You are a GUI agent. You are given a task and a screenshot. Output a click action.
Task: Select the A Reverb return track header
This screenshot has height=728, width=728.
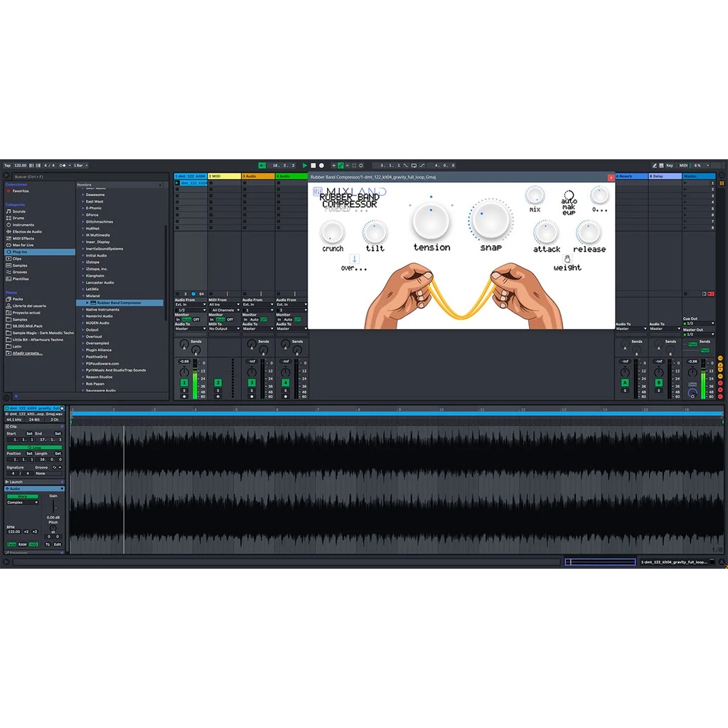click(x=631, y=176)
